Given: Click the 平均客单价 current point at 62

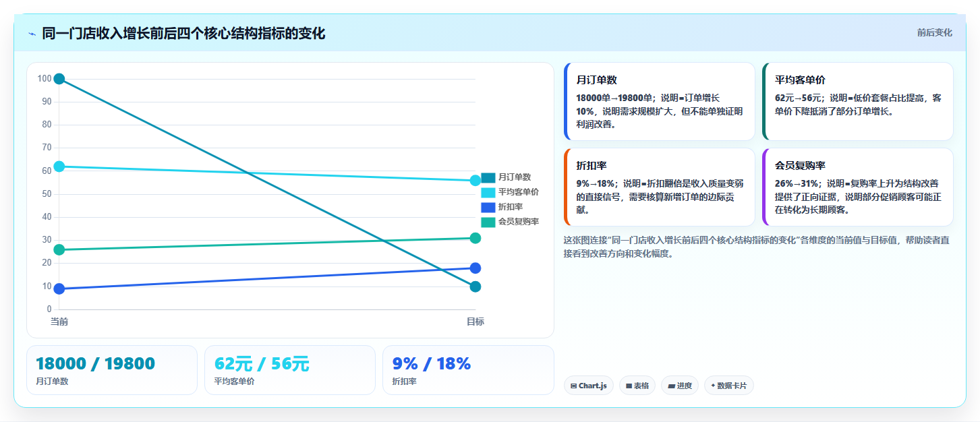Looking at the screenshot, I should point(59,167).
